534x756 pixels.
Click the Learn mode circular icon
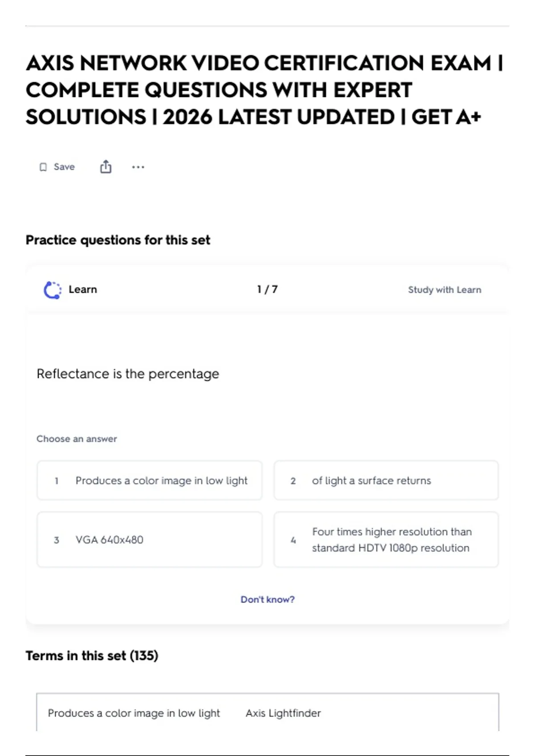coord(53,290)
